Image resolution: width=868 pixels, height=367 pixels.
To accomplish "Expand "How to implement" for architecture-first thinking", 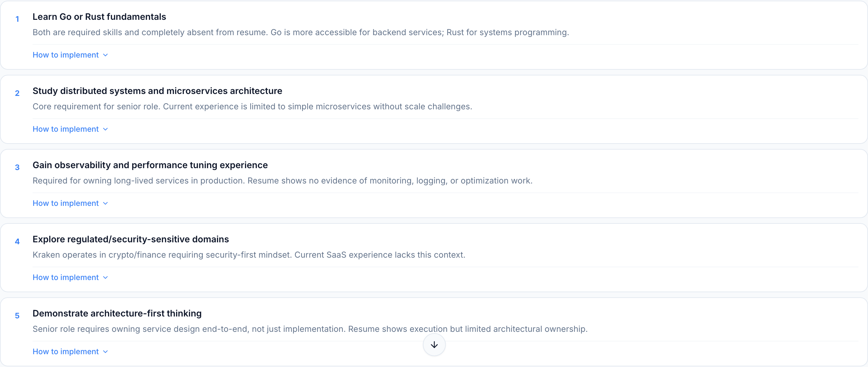I will (x=66, y=352).
